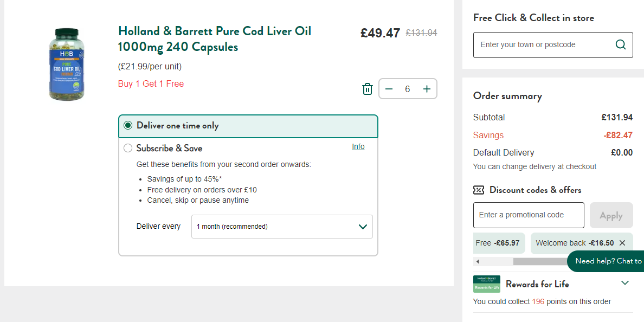Click the promotional code input field
The width and height of the screenshot is (644, 322).
[x=529, y=215]
